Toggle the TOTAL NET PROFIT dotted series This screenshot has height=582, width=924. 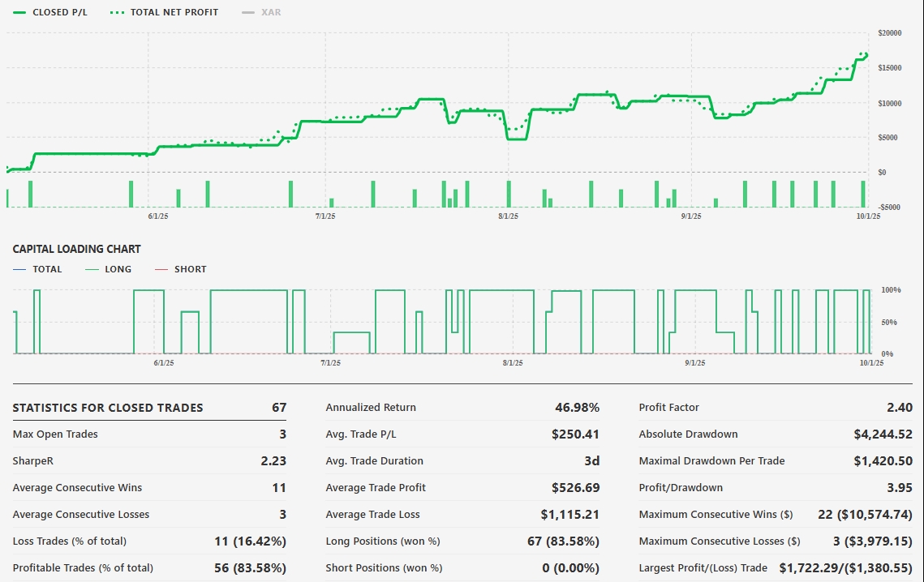coord(174,12)
